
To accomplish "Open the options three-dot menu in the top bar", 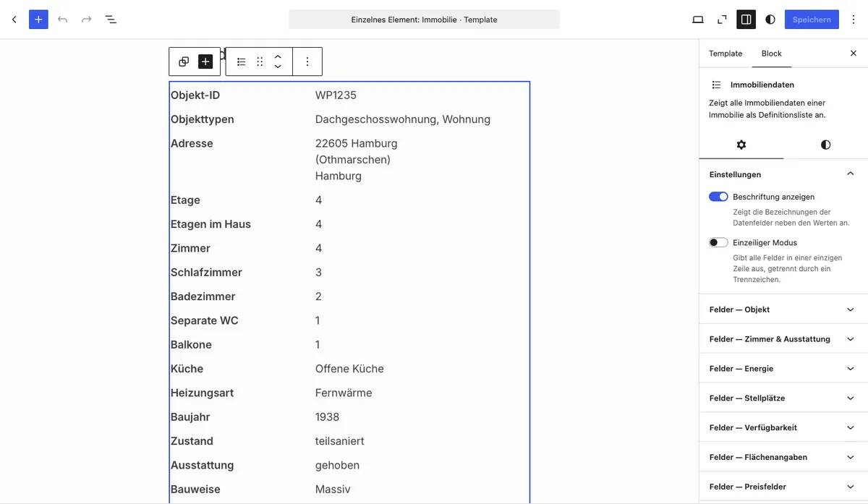I will tap(854, 20).
